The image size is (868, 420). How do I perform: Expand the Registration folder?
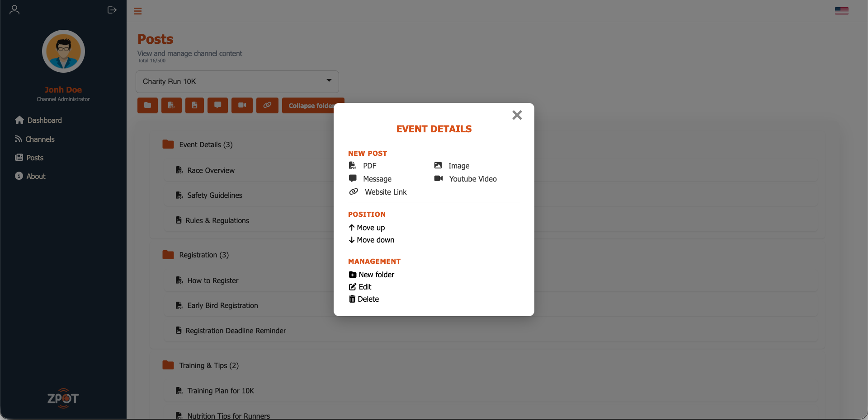click(x=204, y=255)
